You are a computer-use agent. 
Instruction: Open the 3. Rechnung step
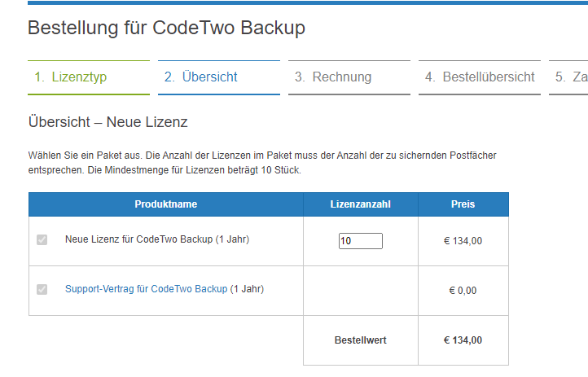coord(333,77)
